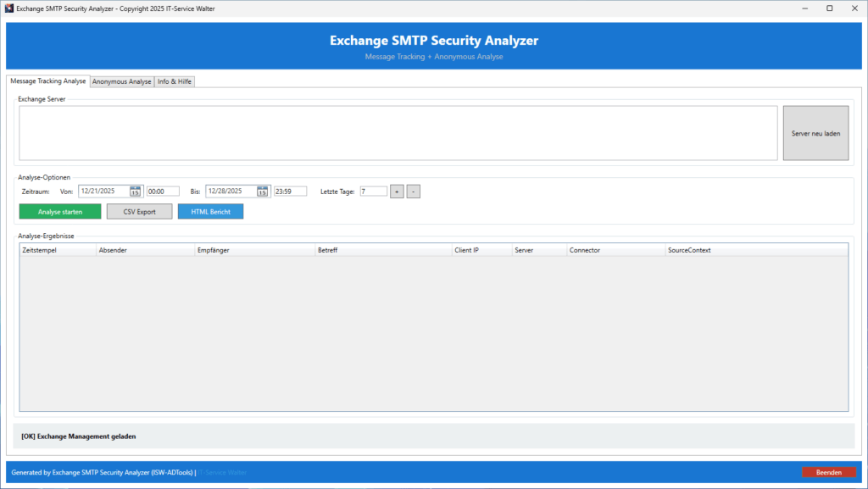Sort results by the Zeitstempel column
The height and width of the screenshot is (489, 868).
pos(55,250)
